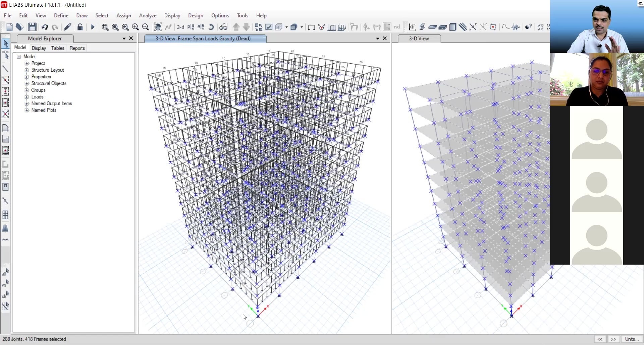Screen dimensions: 644x345
Task: Click the Units... button
Action: (x=632, y=339)
